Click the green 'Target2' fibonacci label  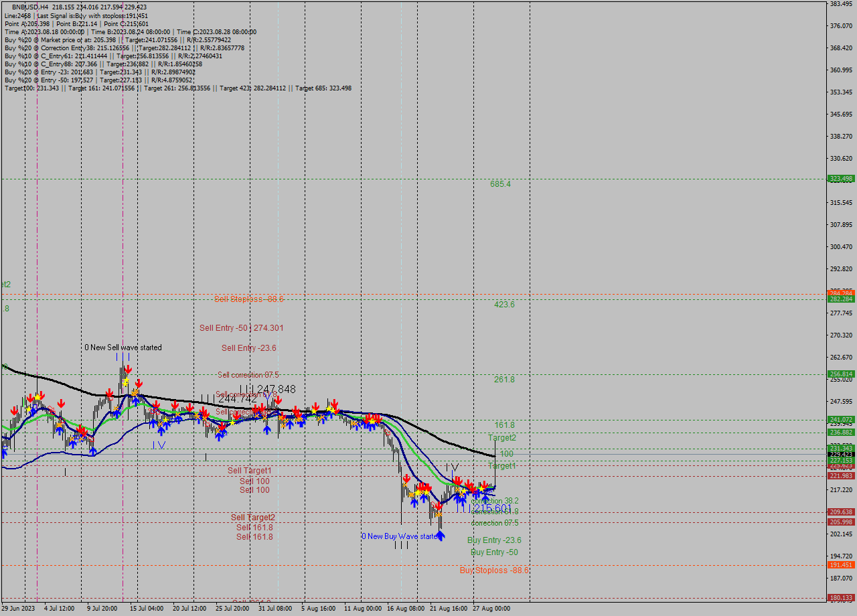pos(503,437)
